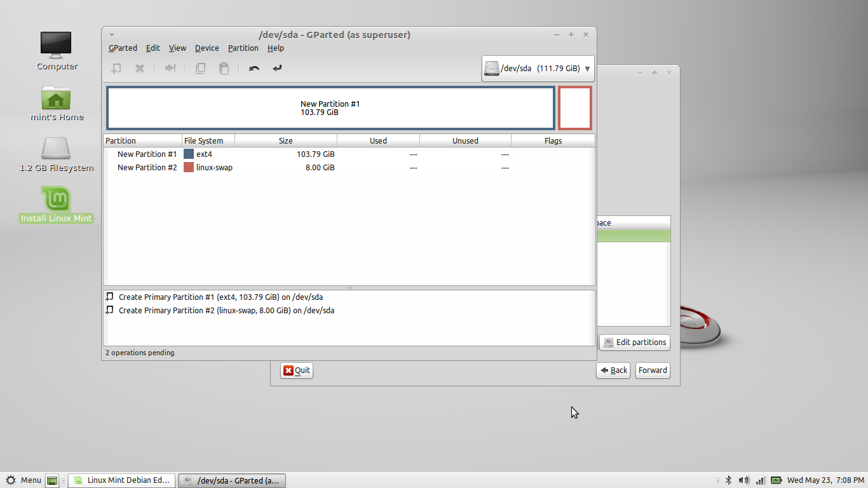The image size is (868, 488).
Task: Open mint's Home folder icon
Action: [57, 103]
